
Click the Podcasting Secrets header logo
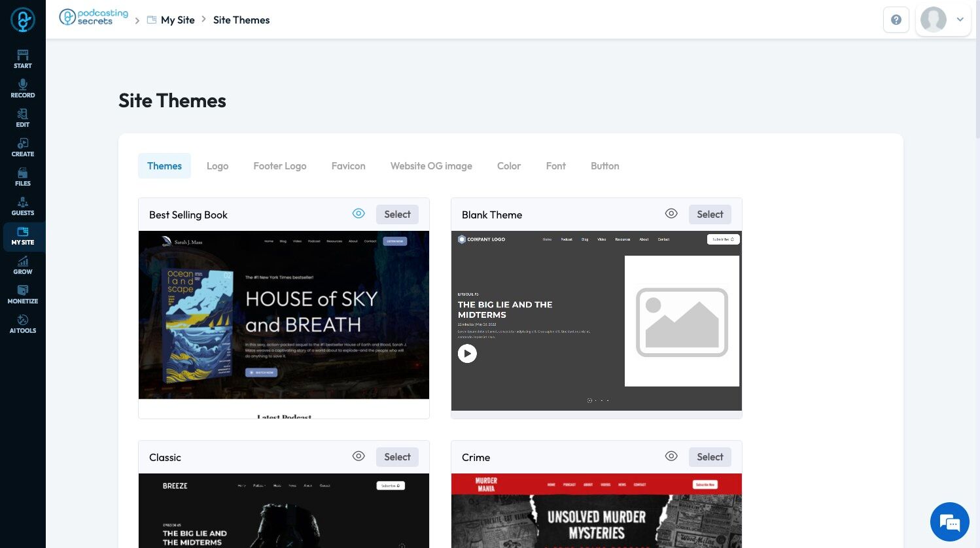[94, 17]
